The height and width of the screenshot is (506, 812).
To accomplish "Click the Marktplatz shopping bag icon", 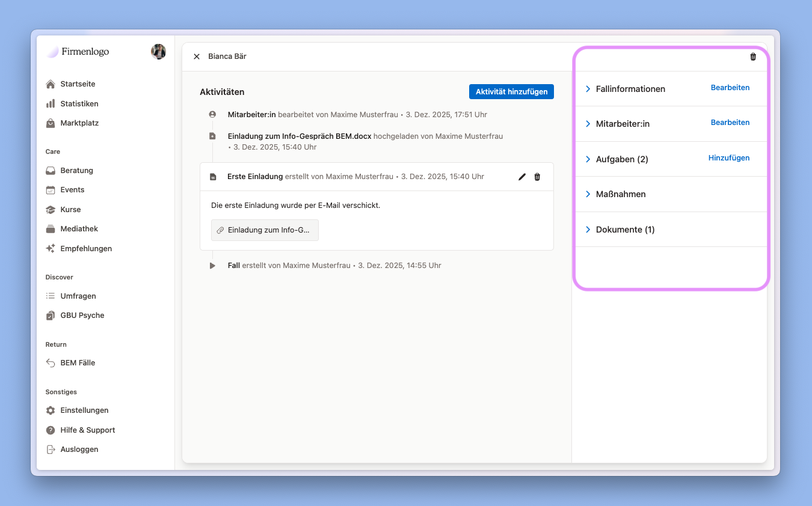I will pyautogui.click(x=51, y=123).
